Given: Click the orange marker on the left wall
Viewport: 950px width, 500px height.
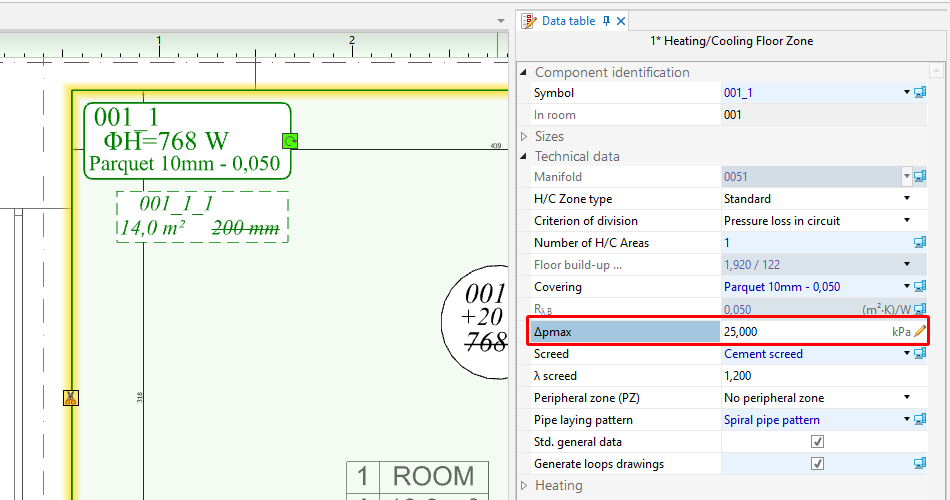Looking at the screenshot, I should [x=71, y=398].
